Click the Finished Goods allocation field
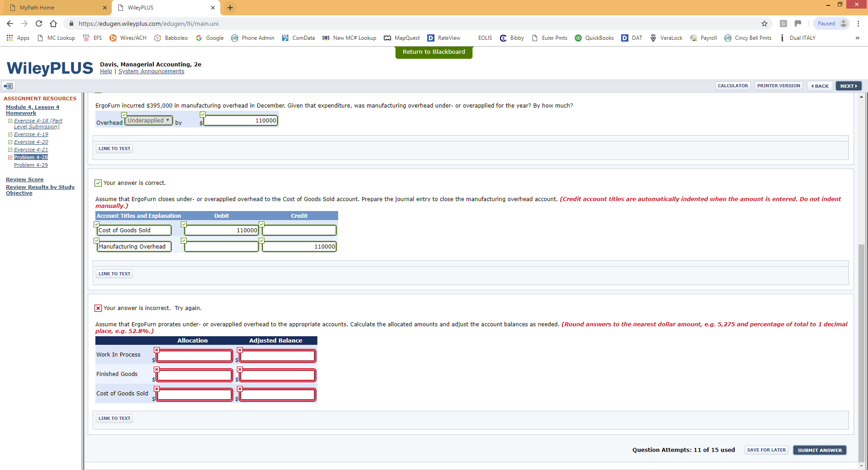The height and width of the screenshot is (470, 868). pos(194,376)
